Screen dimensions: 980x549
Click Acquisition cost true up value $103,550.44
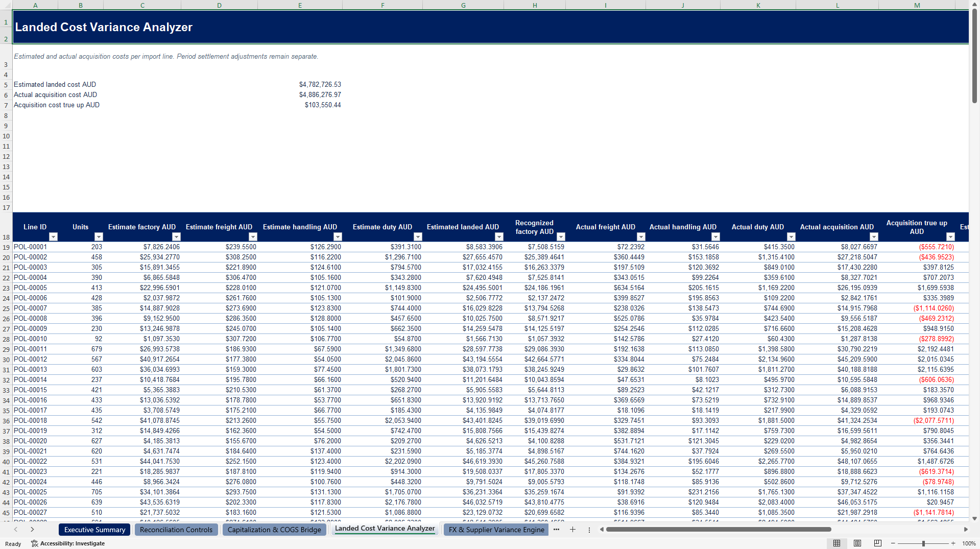tap(323, 105)
